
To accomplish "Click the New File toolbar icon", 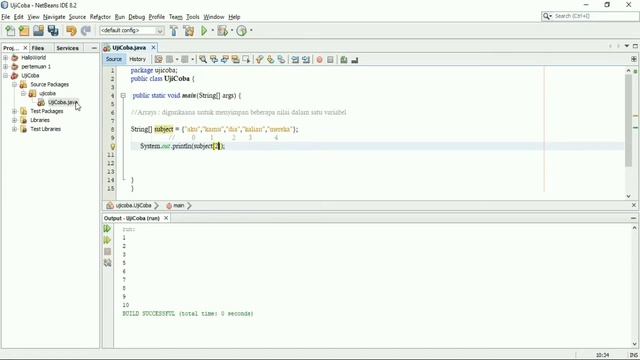I will [10, 31].
